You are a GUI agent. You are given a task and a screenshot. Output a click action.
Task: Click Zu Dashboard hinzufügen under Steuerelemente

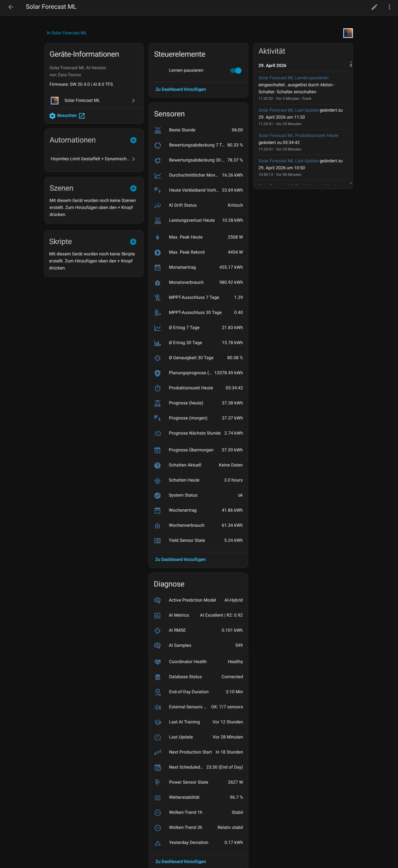[x=181, y=89]
